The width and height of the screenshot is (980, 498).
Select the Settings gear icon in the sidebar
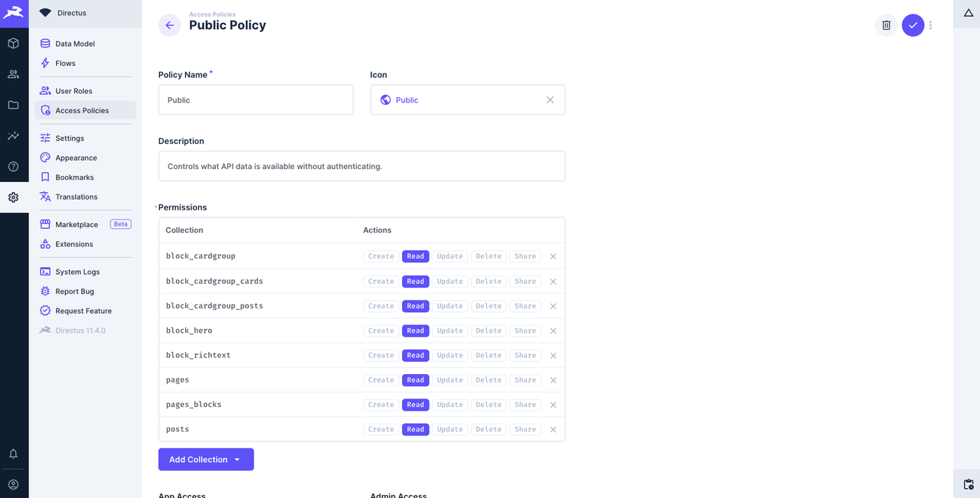[x=13, y=197]
